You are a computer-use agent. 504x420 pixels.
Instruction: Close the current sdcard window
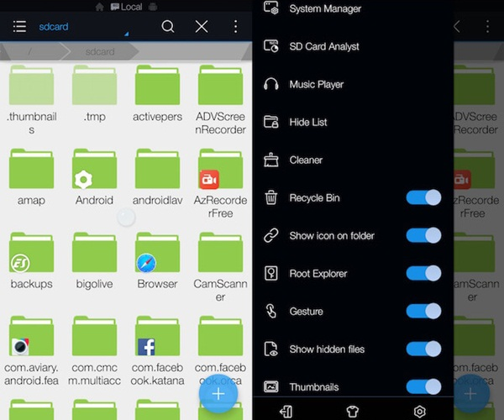click(202, 26)
